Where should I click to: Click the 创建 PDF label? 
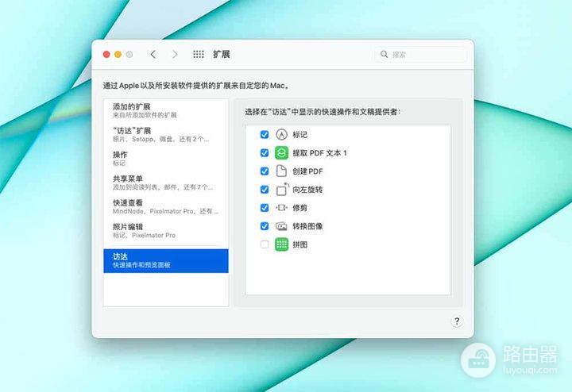(x=307, y=171)
